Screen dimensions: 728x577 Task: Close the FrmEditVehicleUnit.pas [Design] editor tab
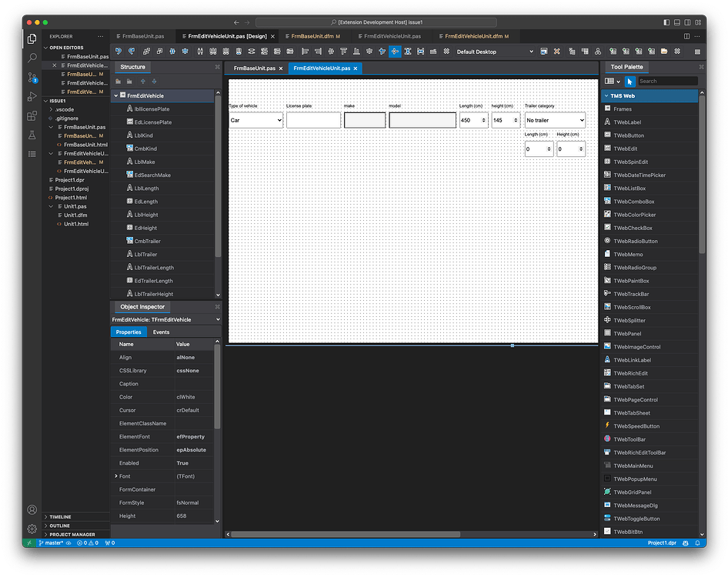click(273, 36)
